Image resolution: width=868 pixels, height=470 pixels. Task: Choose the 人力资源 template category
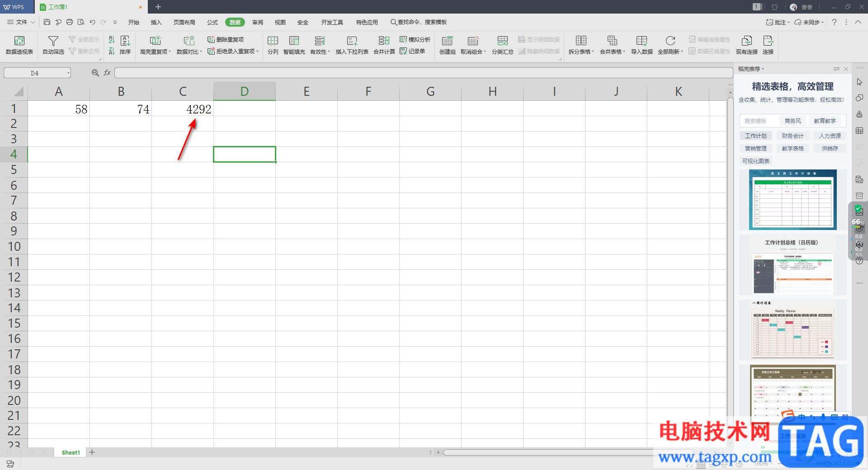click(x=830, y=136)
